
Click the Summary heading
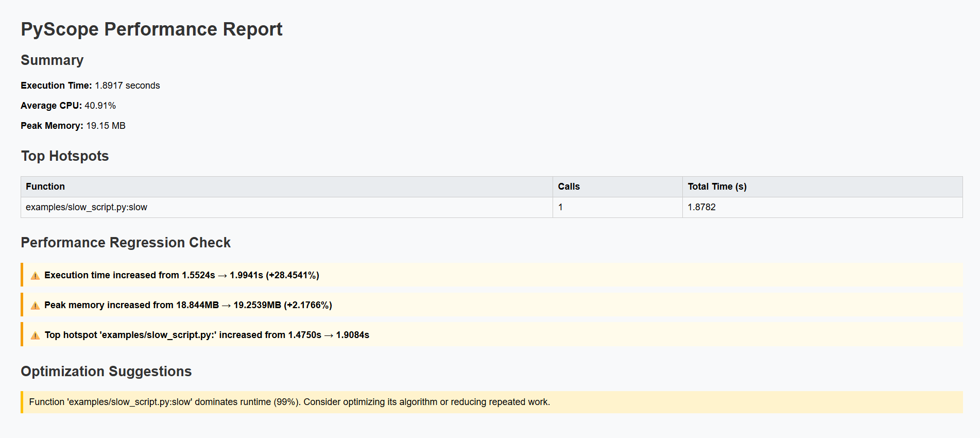[52, 60]
